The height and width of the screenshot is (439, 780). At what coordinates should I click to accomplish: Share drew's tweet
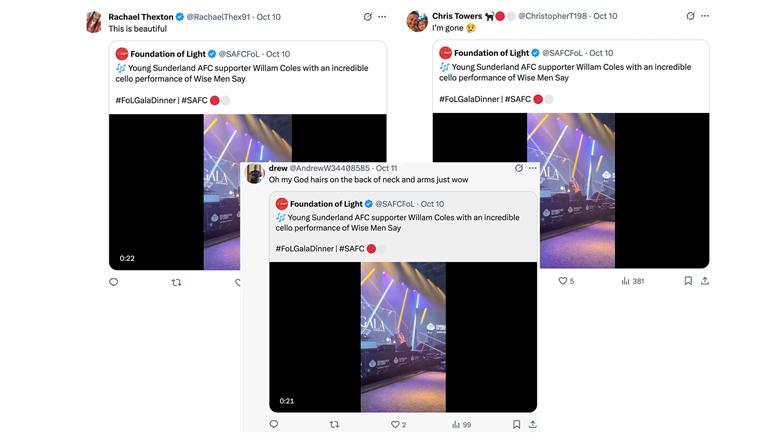(535, 425)
